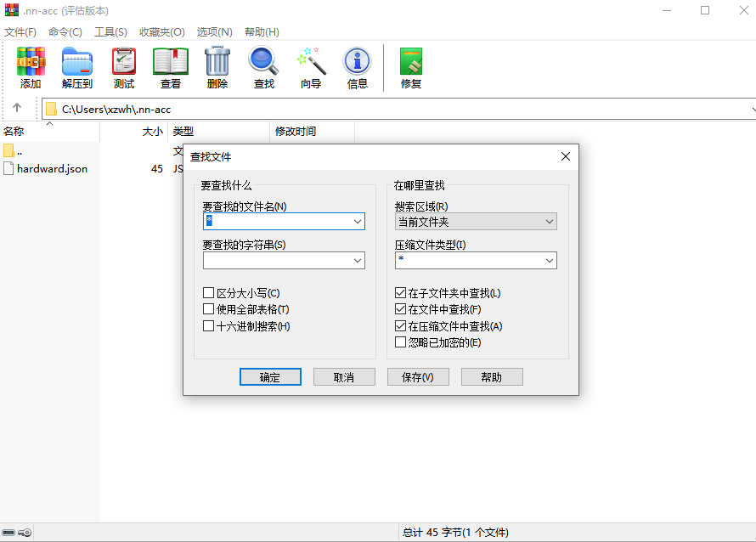This screenshot has height=542, width=756.
Task: Click the 修复 (Repair) toolbar icon
Action: [x=411, y=61]
